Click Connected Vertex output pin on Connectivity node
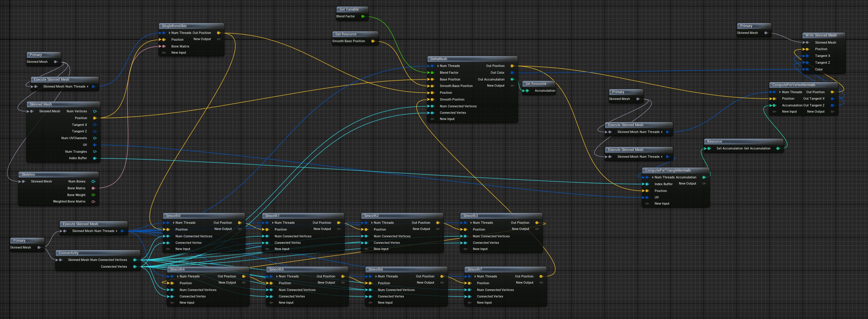The height and width of the screenshot is (319, 868). click(135, 267)
